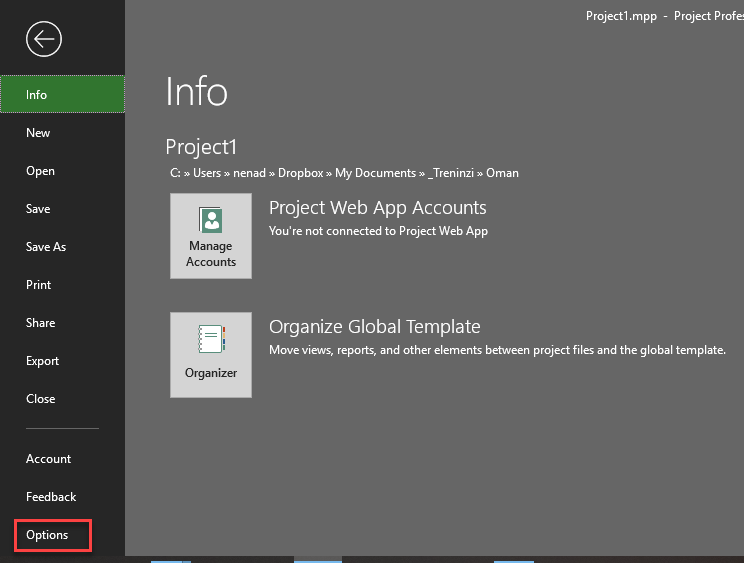The image size is (744, 563).
Task: Click Feedback in the sidebar
Action: pyautogui.click(x=51, y=497)
